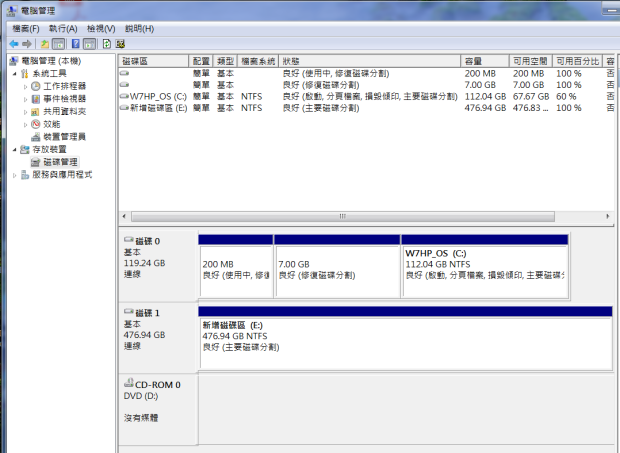Click the drive icon of the 200 MB volume row
The height and width of the screenshot is (453, 620).
coord(125,73)
